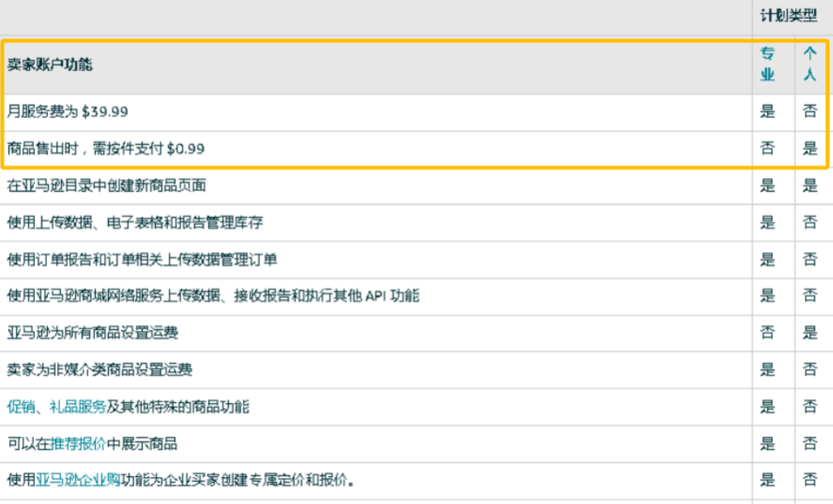Click 个人 column 否 in 月服务费 row
The height and width of the screenshot is (504, 833).
point(810,112)
